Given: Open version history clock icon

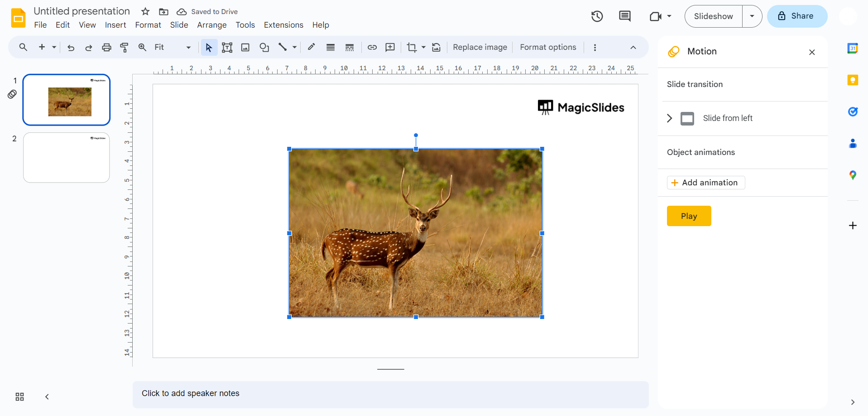Looking at the screenshot, I should 597,16.
